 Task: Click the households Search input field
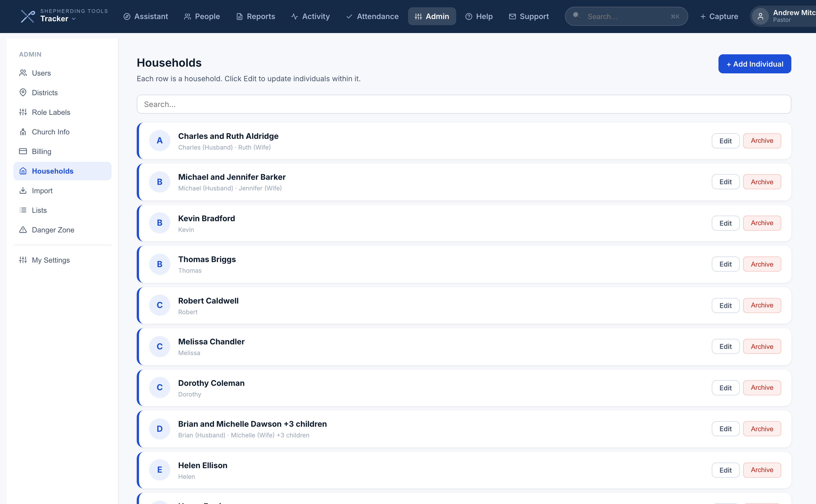pyautogui.click(x=464, y=104)
